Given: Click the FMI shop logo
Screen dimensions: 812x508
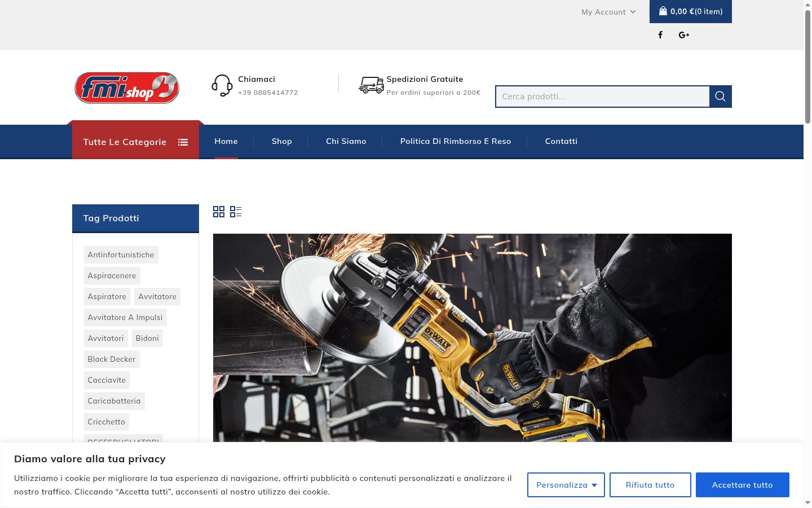Looking at the screenshot, I should [127, 87].
